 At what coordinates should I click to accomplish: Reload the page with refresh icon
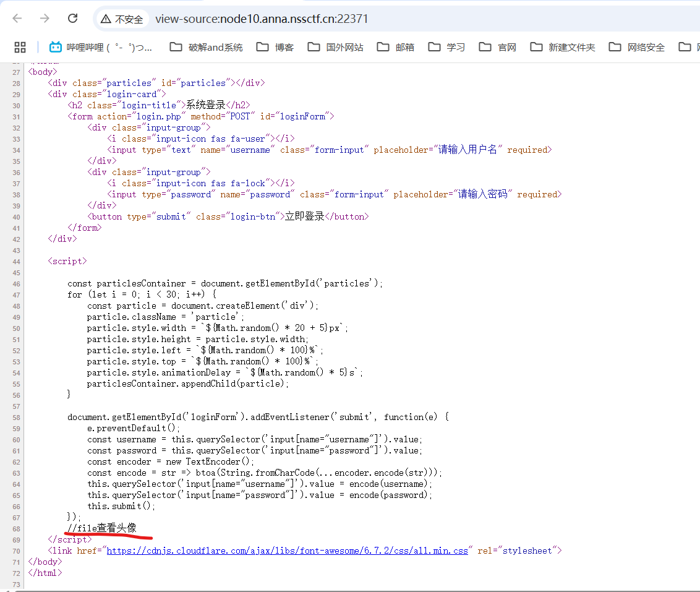point(73,19)
